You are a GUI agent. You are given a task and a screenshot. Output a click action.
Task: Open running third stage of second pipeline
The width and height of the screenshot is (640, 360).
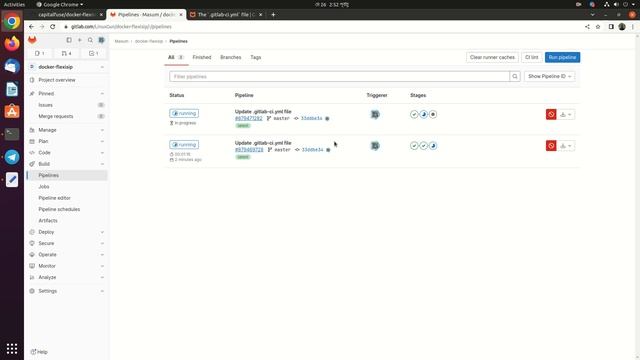(433, 146)
